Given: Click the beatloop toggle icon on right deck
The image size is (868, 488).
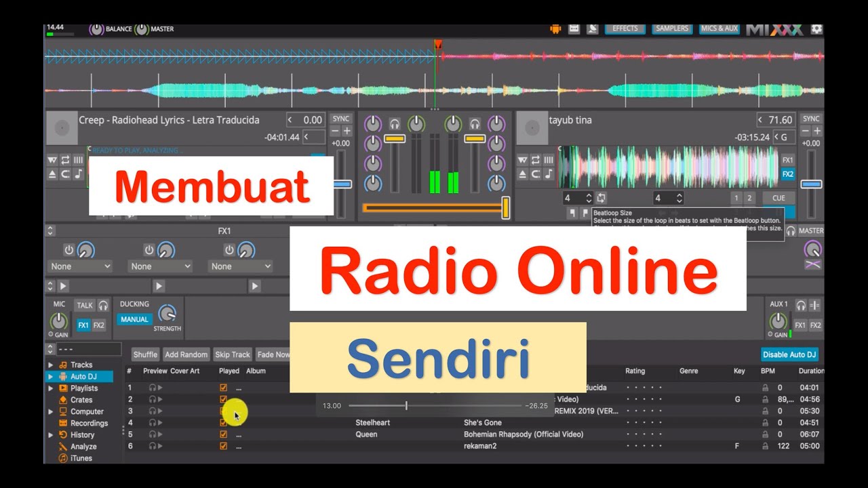Looking at the screenshot, I should 601,198.
